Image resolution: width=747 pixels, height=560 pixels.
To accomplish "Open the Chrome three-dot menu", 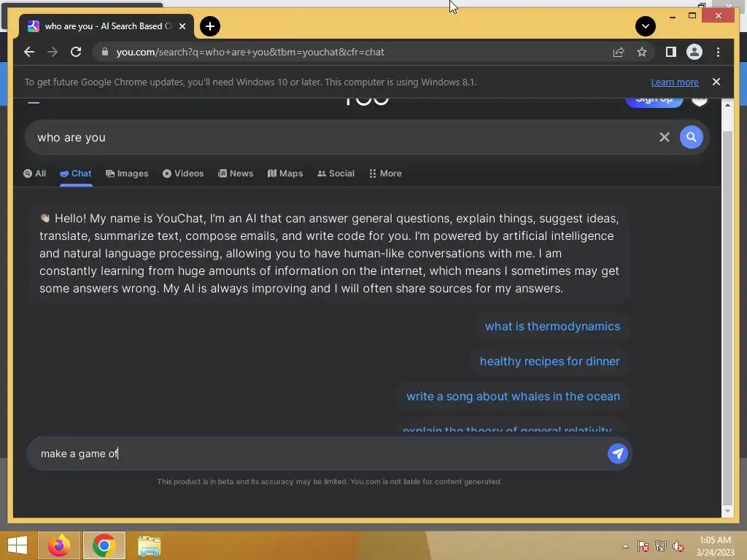I will point(718,52).
